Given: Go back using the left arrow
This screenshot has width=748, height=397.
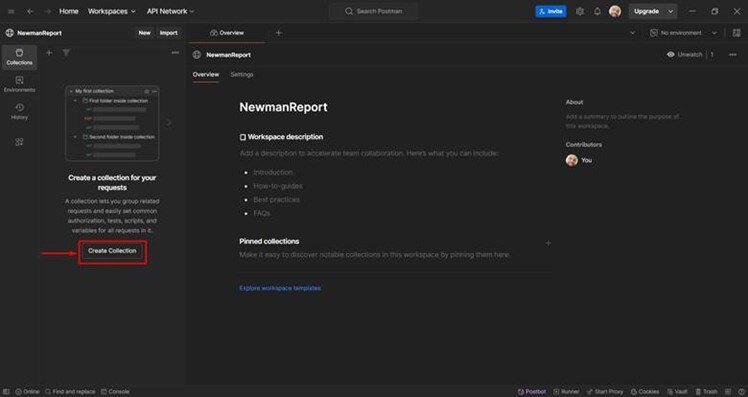Looking at the screenshot, I should click(30, 11).
